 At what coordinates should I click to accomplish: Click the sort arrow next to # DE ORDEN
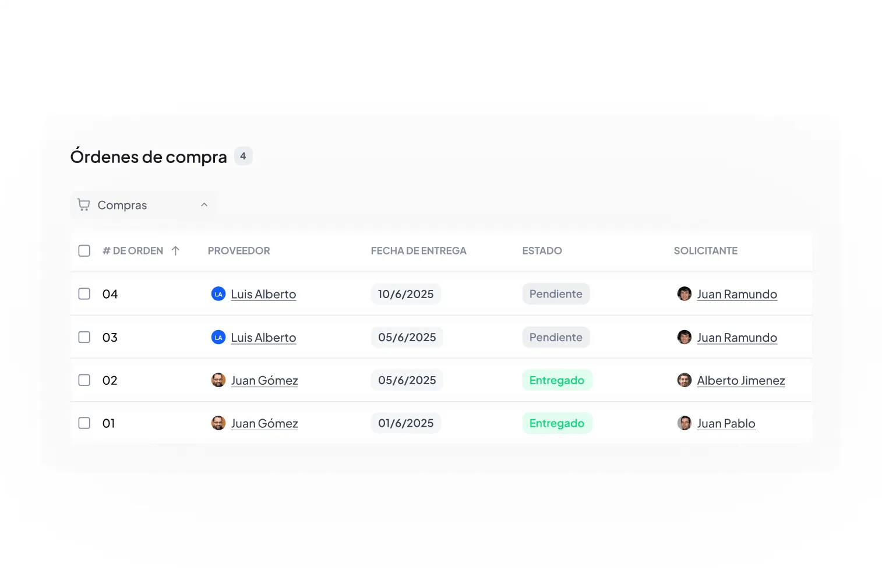[175, 251]
